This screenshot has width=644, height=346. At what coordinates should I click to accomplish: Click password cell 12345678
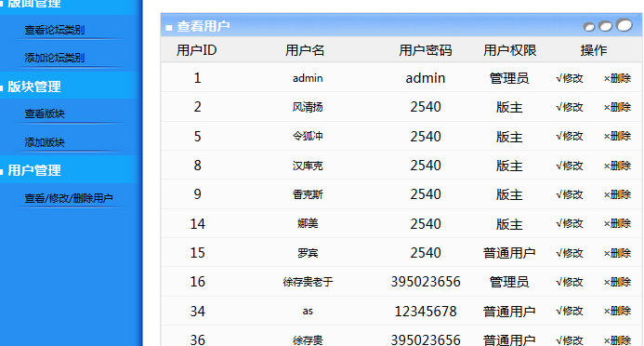pos(426,311)
